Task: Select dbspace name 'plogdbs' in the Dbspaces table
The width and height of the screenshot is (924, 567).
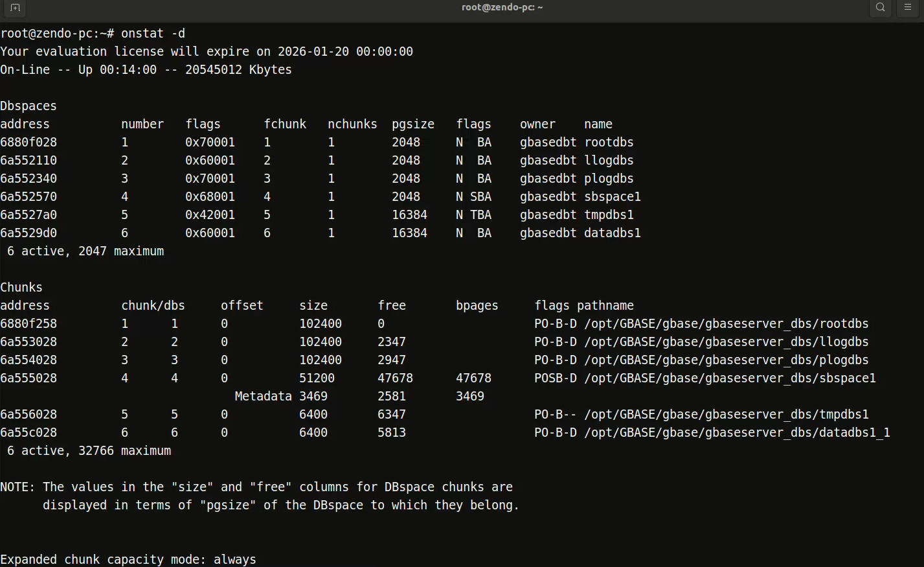Action: pos(609,179)
